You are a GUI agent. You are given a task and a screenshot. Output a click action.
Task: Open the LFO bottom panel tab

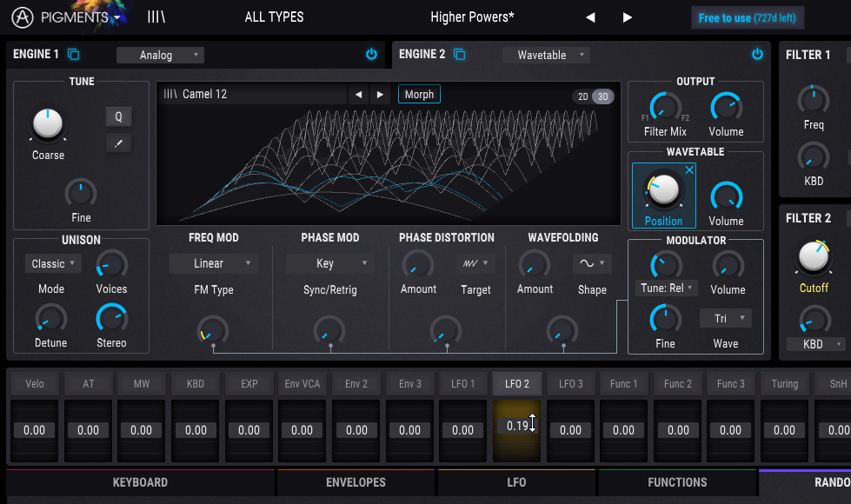click(516, 482)
